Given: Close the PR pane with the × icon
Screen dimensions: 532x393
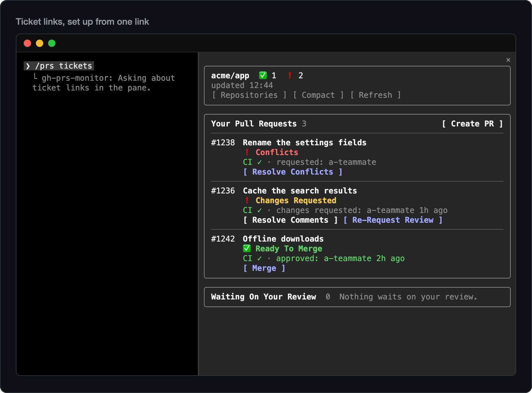Looking at the screenshot, I should click(x=508, y=60).
